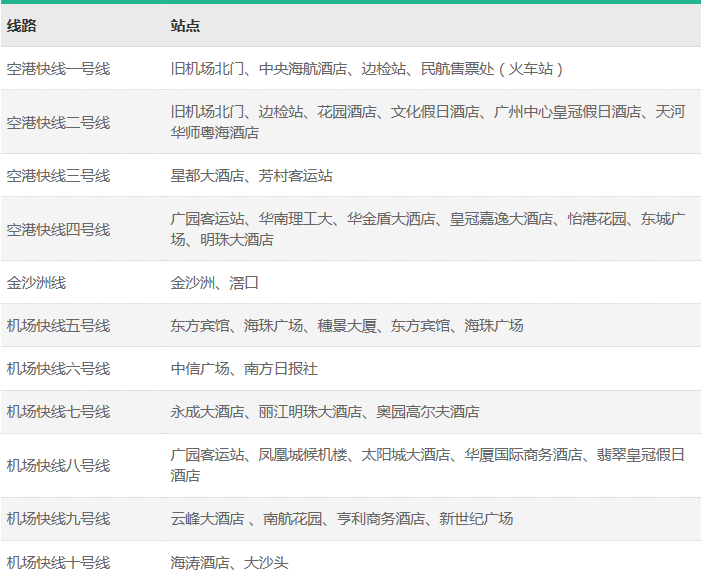Viewport: 701px width, 582px height.
Task: Select the 机场快线六号线 route name
Action: (x=58, y=369)
